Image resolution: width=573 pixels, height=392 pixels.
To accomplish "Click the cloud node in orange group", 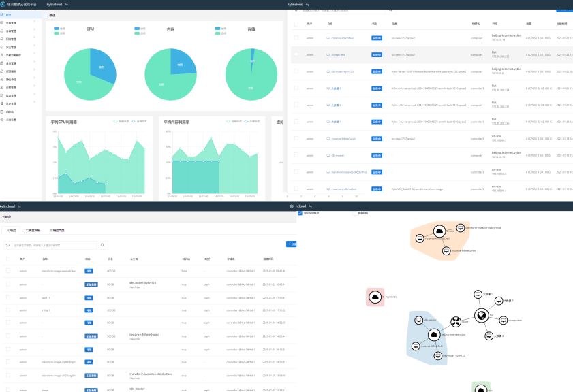I will point(439,233).
